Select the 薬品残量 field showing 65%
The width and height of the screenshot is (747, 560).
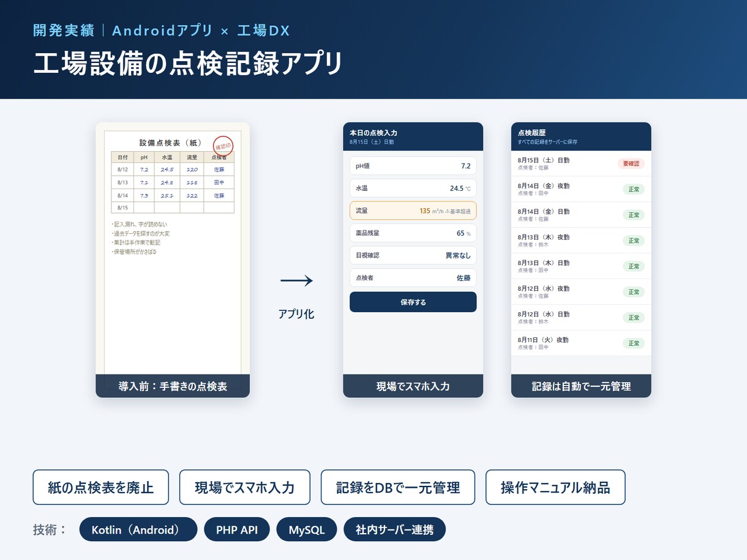[413, 233]
